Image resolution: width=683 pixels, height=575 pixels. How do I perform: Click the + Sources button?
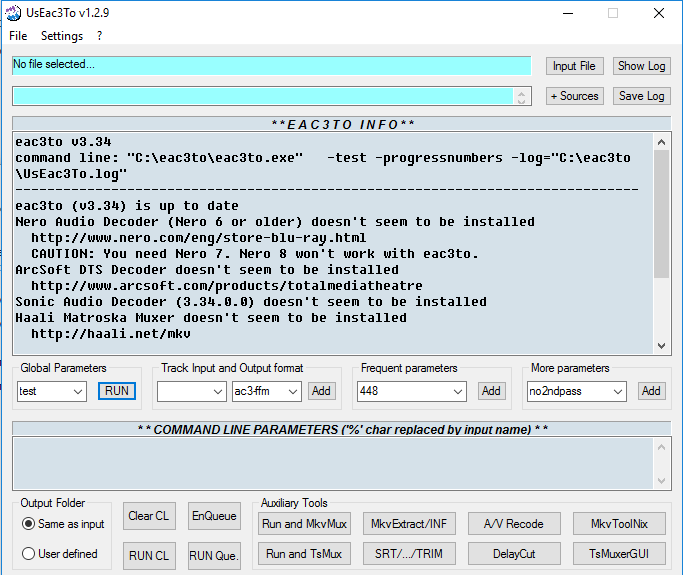[x=574, y=96]
